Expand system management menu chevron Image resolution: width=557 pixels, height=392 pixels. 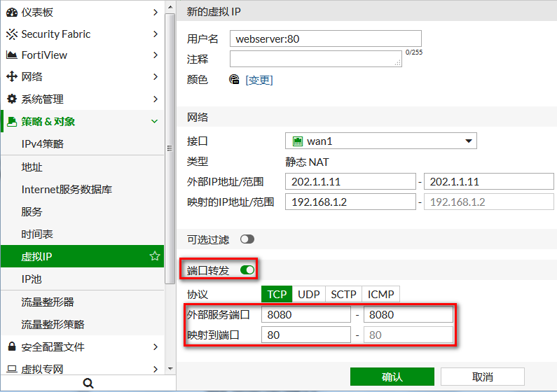[156, 99]
